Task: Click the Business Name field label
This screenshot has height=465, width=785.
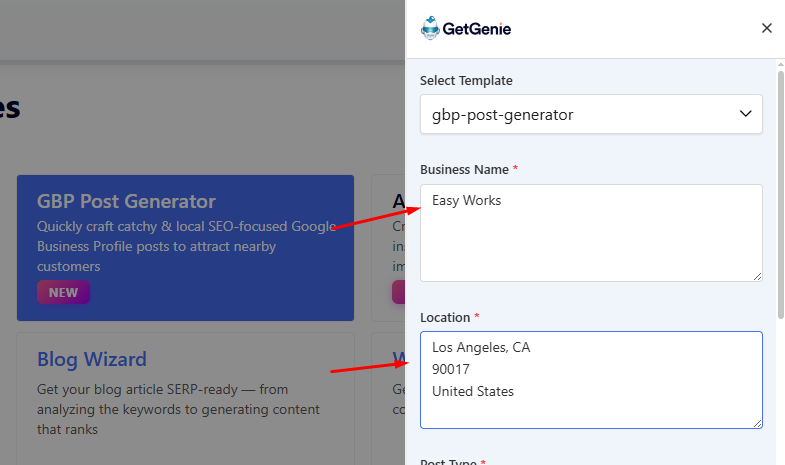Action: pos(464,169)
